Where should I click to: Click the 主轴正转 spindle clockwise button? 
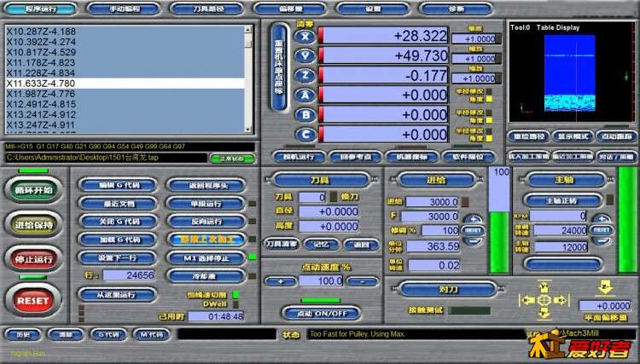tap(563, 200)
